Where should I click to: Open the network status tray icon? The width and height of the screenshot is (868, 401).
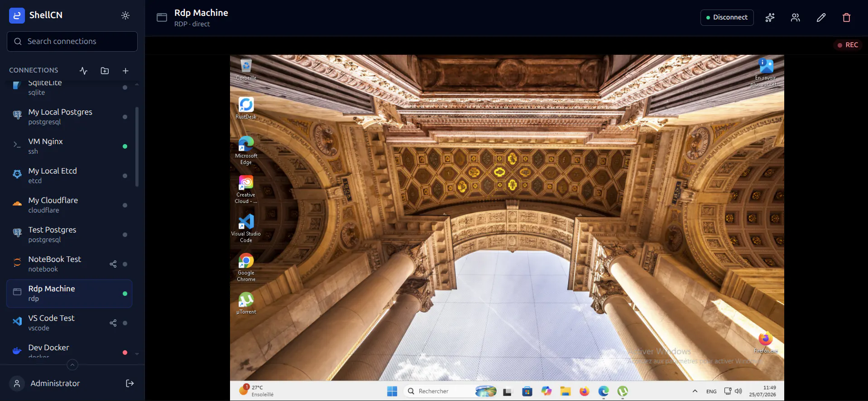coord(728,391)
